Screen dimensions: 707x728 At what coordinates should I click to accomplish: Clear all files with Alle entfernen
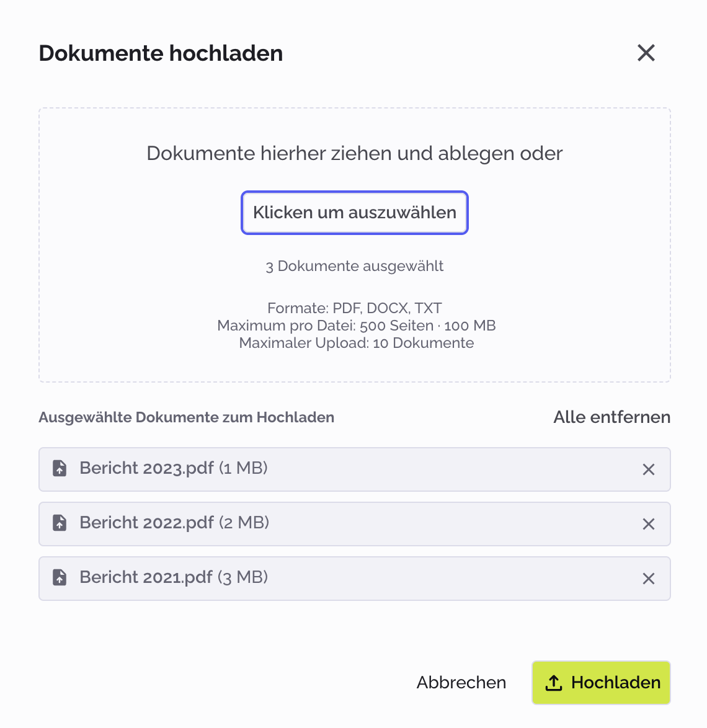611,417
